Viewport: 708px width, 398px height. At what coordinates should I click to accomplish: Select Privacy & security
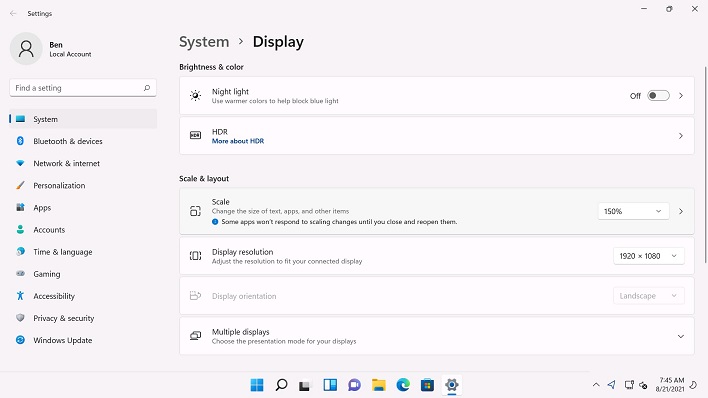tap(83, 318)
